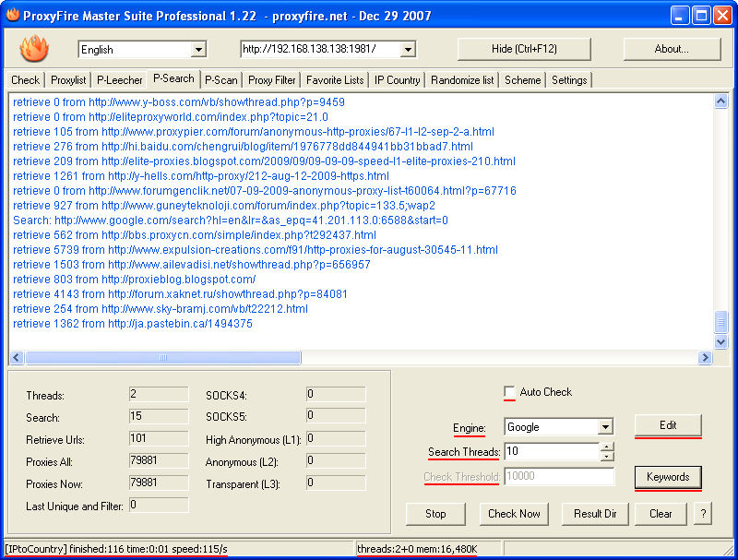The image size is (738, 560).
Task: Open the Randomize list tab
Action: coord(462,80)
